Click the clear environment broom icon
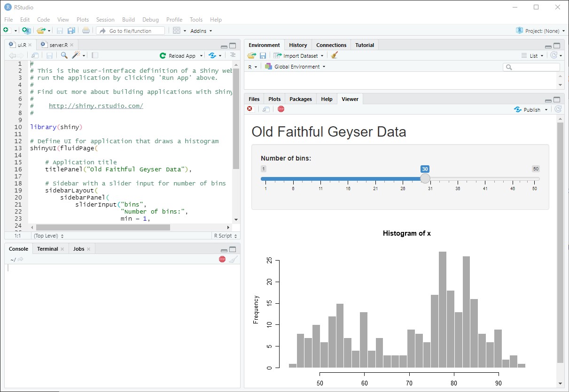Image resolution: width=569 pixels, height=392 pixels. (335, 55)
